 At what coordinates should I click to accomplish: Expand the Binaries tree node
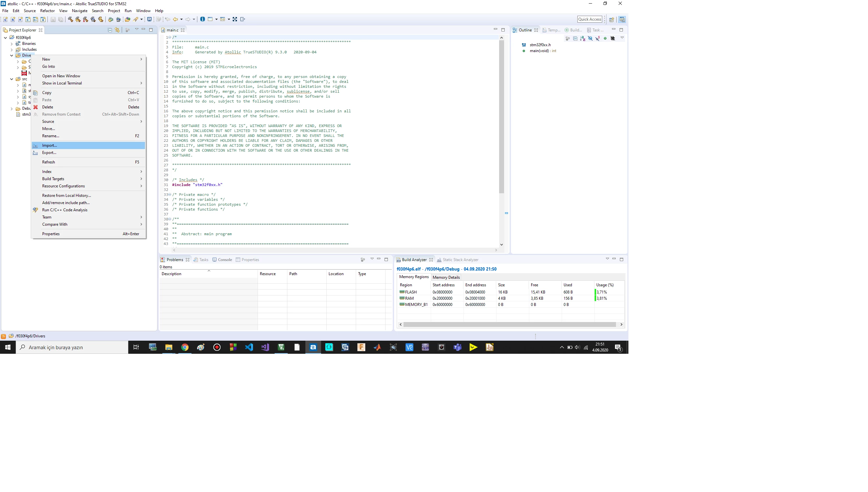tap(11, 44)
